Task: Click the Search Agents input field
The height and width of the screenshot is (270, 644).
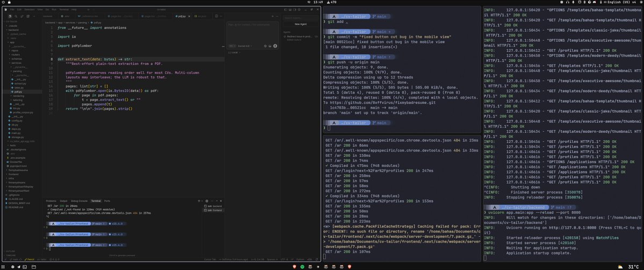Action: [x=301, y=18]
